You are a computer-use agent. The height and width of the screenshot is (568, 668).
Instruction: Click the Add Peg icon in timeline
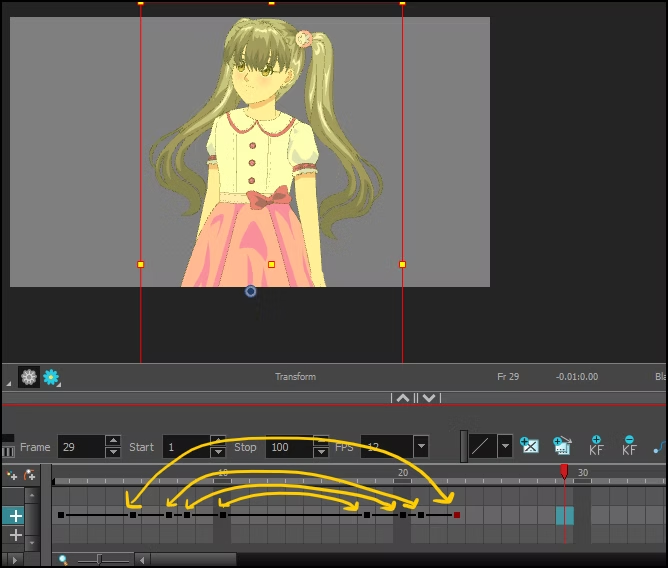pyautogui.click(x=29, y=475)
